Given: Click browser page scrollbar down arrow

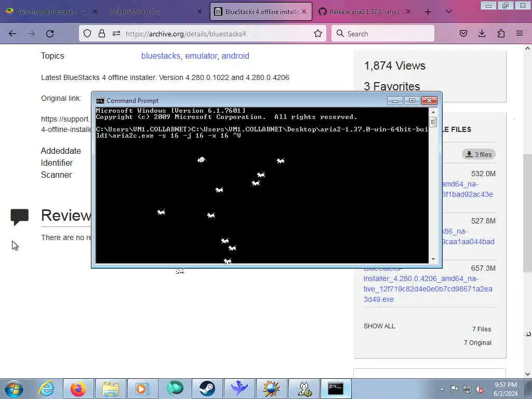Looking at the screenshot, I should [x=527, y=374].
